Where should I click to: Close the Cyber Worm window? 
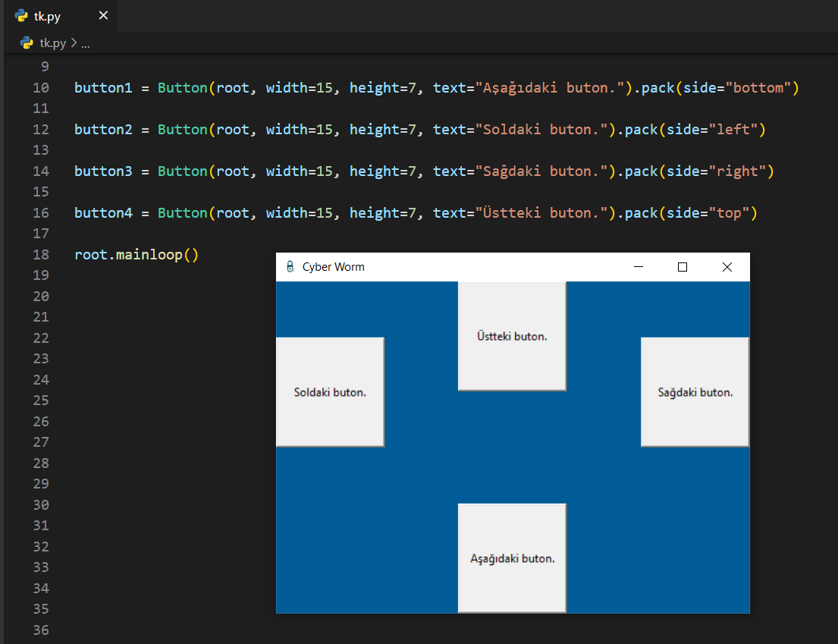coord(727,267)
